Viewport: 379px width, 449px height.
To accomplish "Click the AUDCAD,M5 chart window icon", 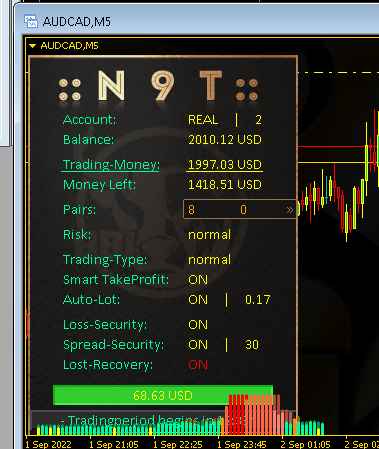I will [x=31, y=21].
